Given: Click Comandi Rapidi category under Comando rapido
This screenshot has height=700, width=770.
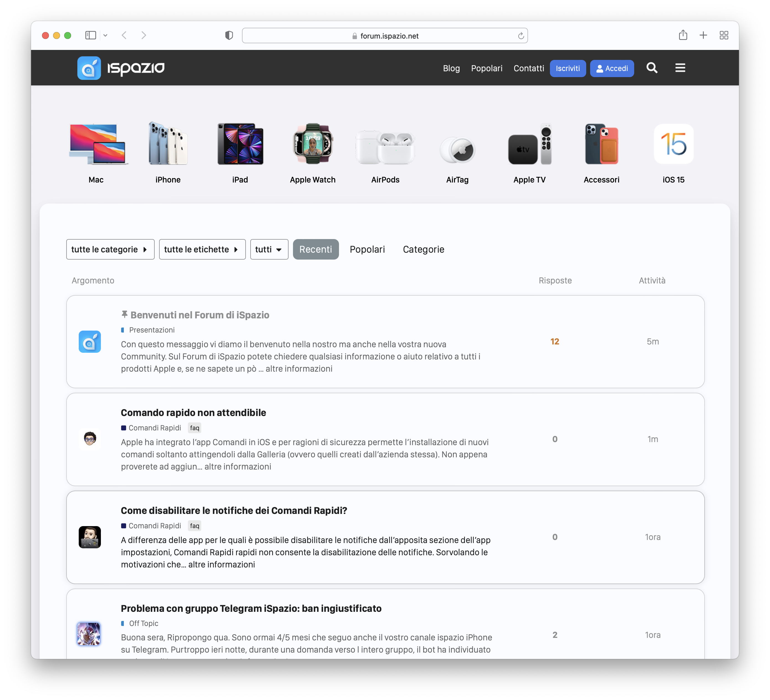Looking at the screenshot, I should [x=155, y=428].
